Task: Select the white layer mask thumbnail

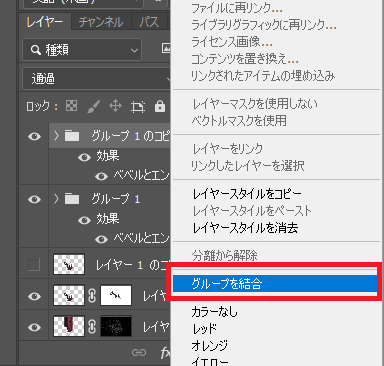Action: pos(116,295)
